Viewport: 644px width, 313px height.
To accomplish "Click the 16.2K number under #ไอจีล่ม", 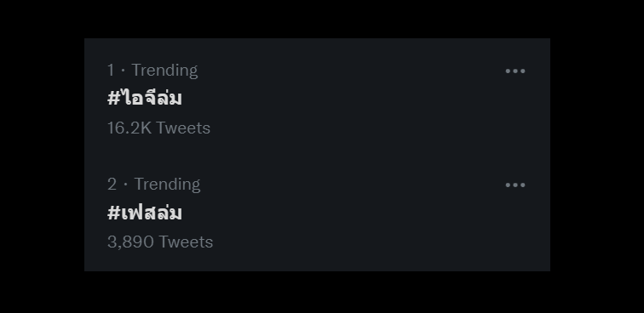I will point(129,128).
